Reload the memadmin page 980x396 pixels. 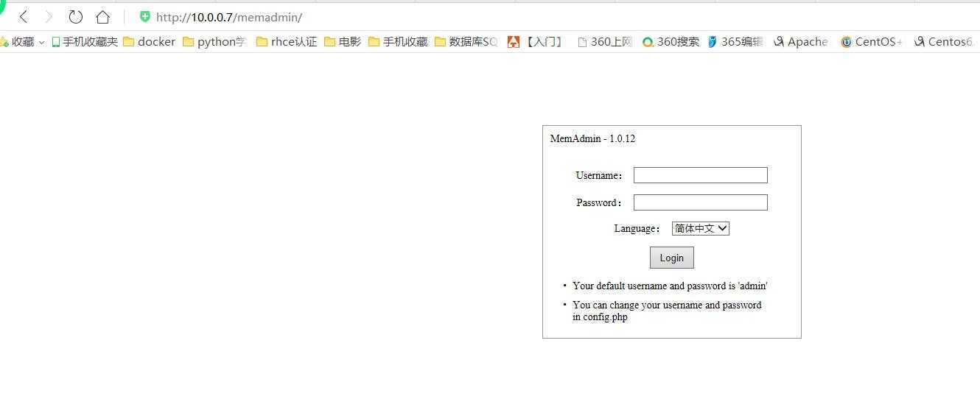pyautogui.click(x=75, y=17)
